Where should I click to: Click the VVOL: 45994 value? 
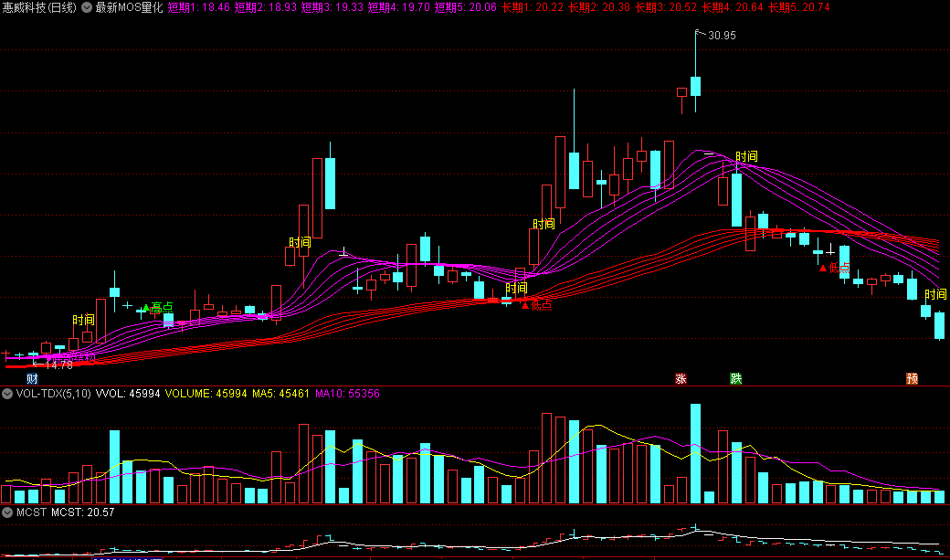[128, 394]
